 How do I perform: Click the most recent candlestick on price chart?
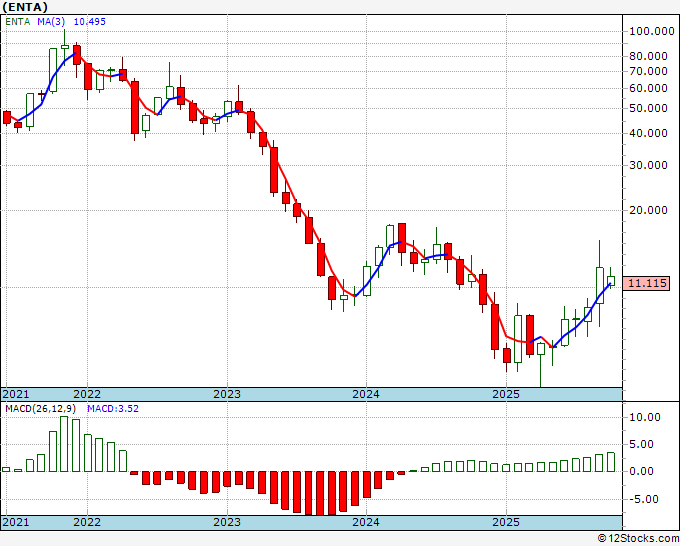pos(611,277)
